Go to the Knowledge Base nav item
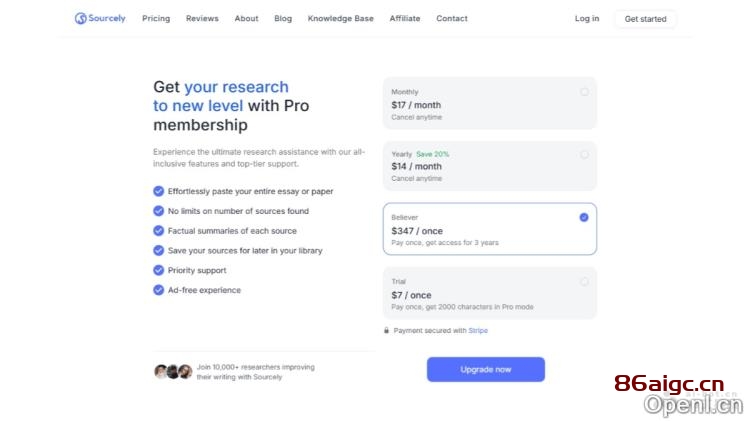This screenshot has height=421, width=750. pos(341,18)
